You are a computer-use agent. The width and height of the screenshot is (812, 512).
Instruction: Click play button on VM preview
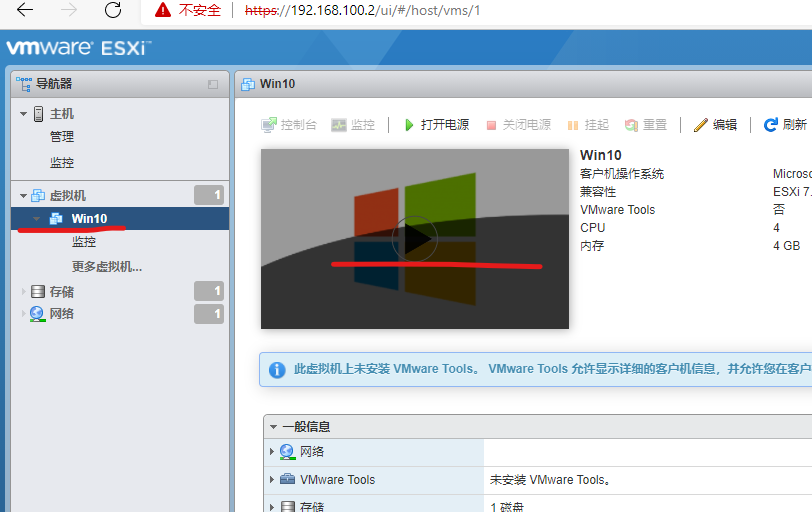pos(415,239)
